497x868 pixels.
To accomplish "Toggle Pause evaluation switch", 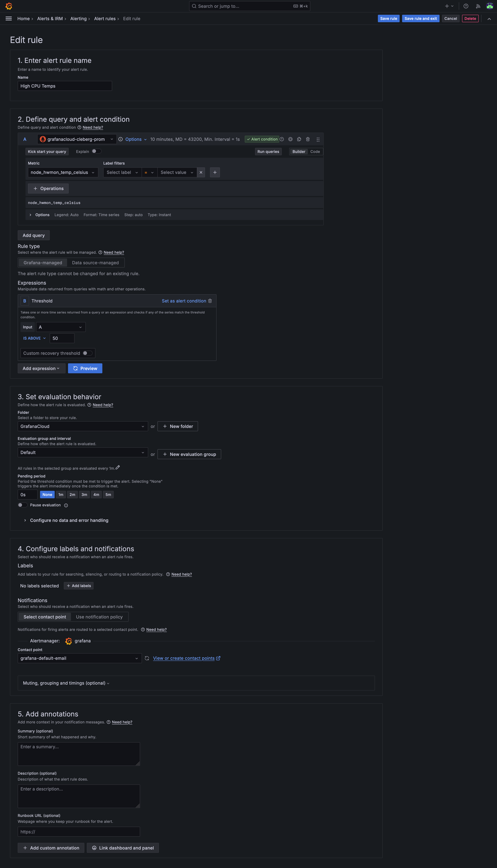I will pos(23,505).
